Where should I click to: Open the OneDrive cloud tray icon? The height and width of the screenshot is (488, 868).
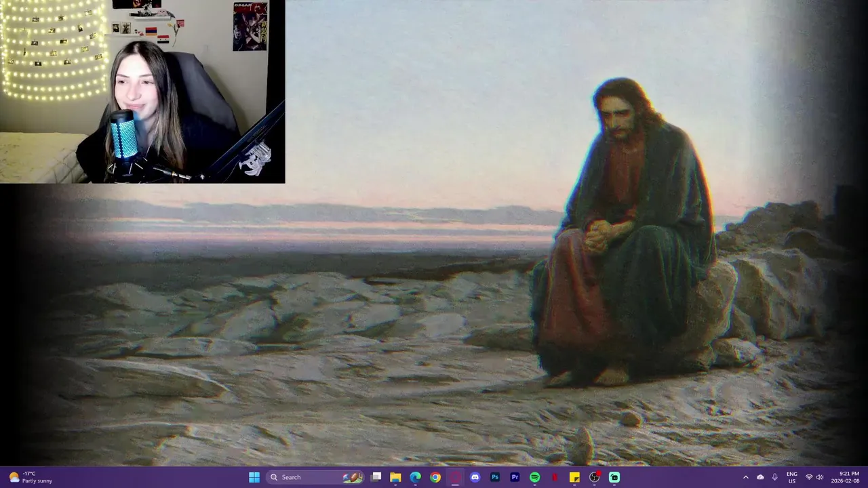click(760, 477)
